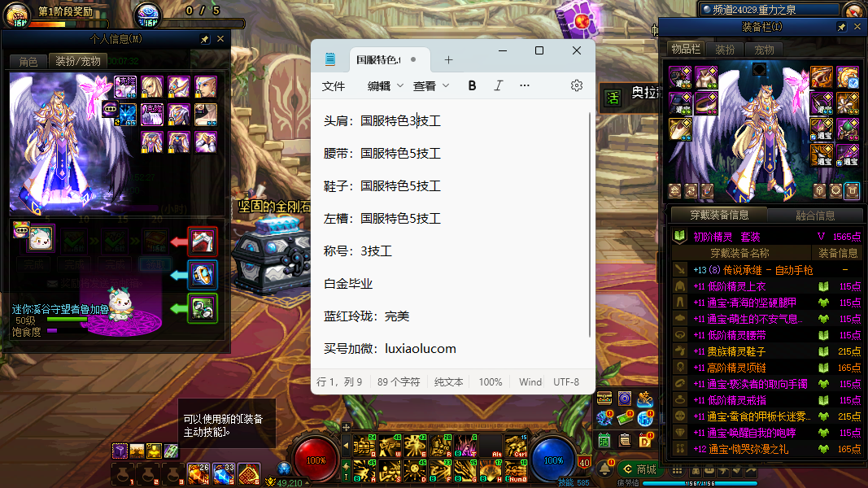Toggle bold formatting in Notepad
Viewport: 868px width, 488px height.
click(x=472, y=85)
